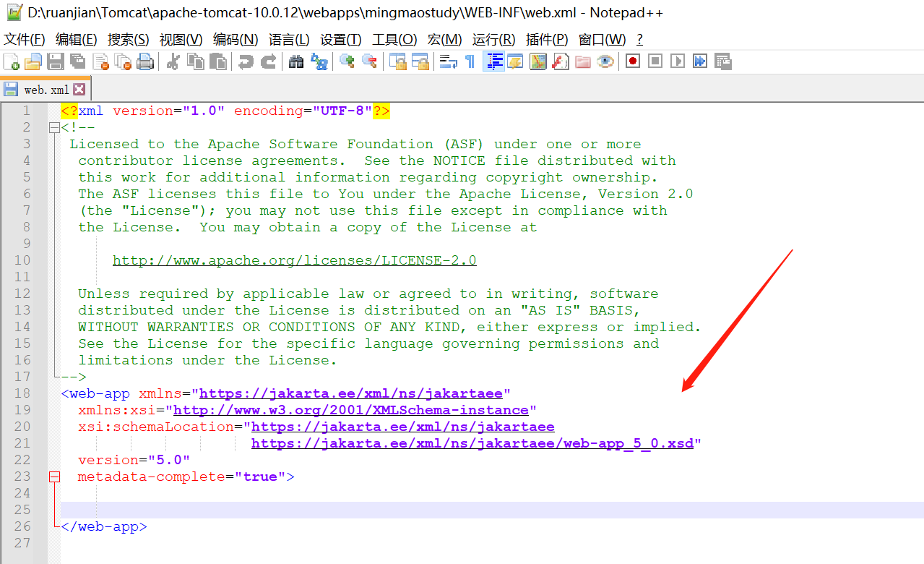Click Run macro multiple times icon
The width and height of the screenshot is (924, 564).
700,61
